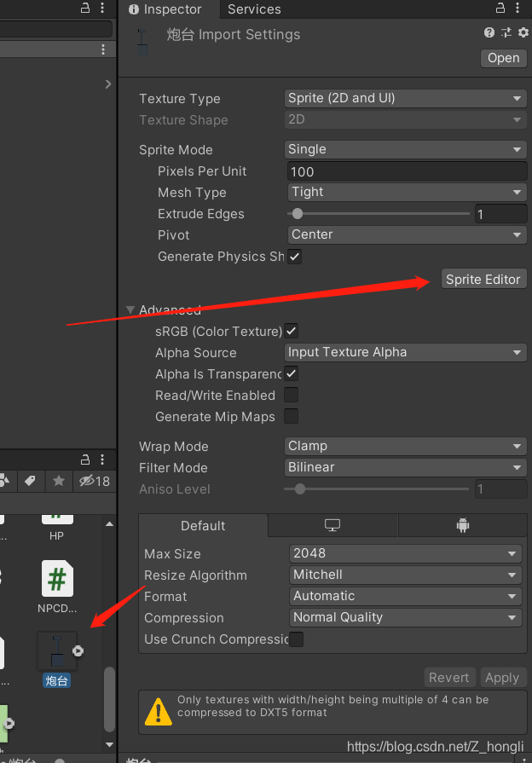Viewport: 532px width, 763px height.
Task: Open the Filter Mode dropdown
Action: coord(405,468)
